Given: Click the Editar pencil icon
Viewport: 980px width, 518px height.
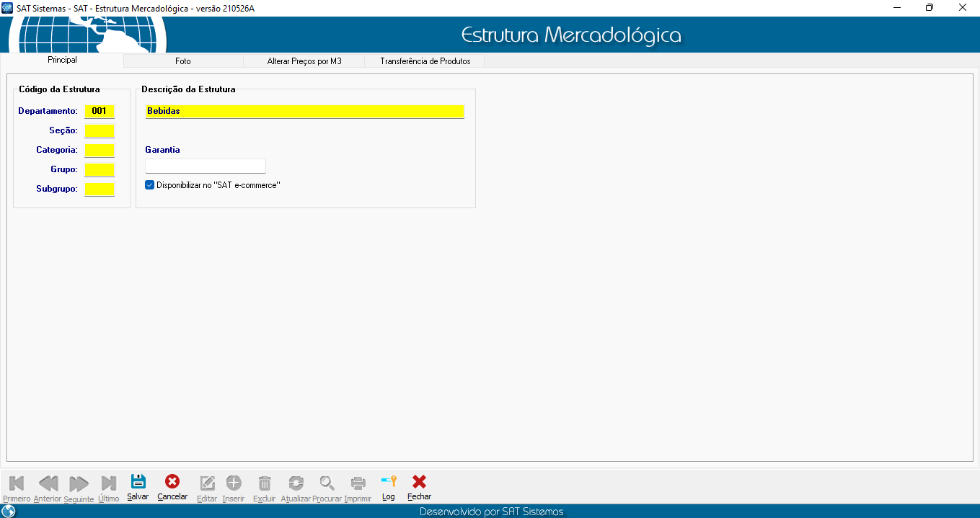Looking at the screenshot, I should pos(207,483).
